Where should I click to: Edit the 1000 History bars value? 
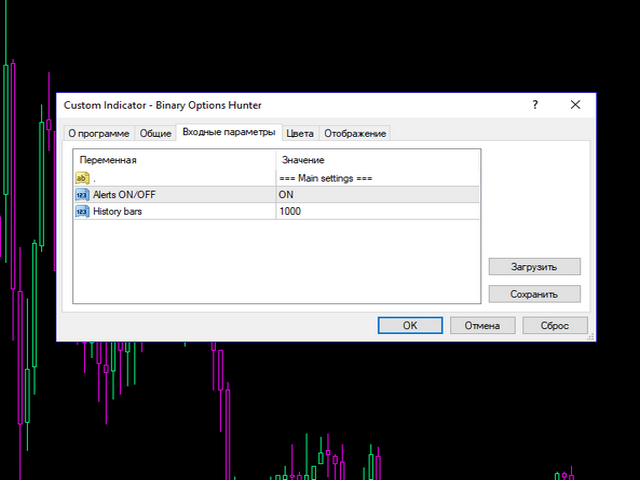[x=378, y=211]
